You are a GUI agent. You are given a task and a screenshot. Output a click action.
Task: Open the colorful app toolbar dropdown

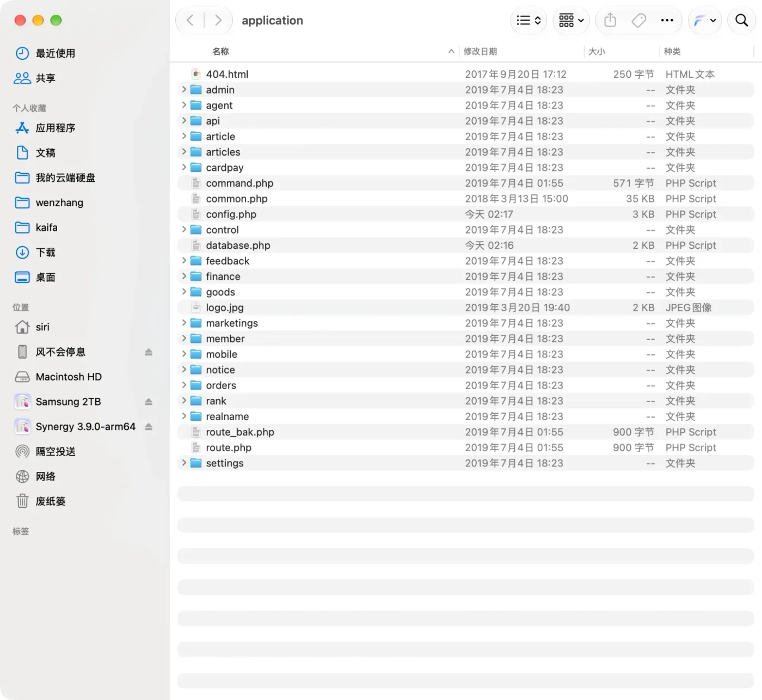click(705, 21)
